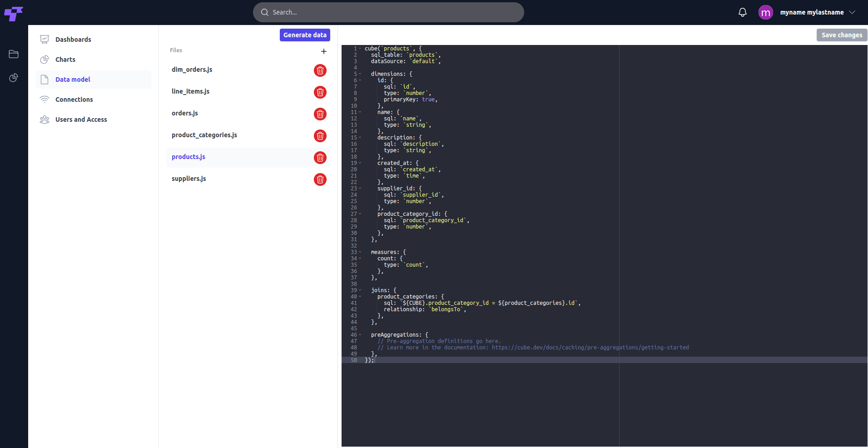
Task: Collapse the dimensions block fold arrow
Action: (x=359, y=74)
